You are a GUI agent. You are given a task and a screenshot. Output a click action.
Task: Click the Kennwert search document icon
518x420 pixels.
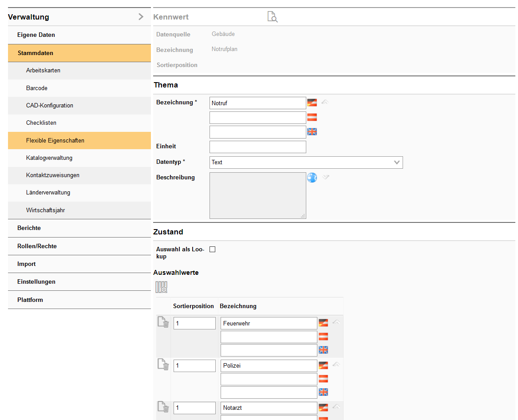pos(272,17)
